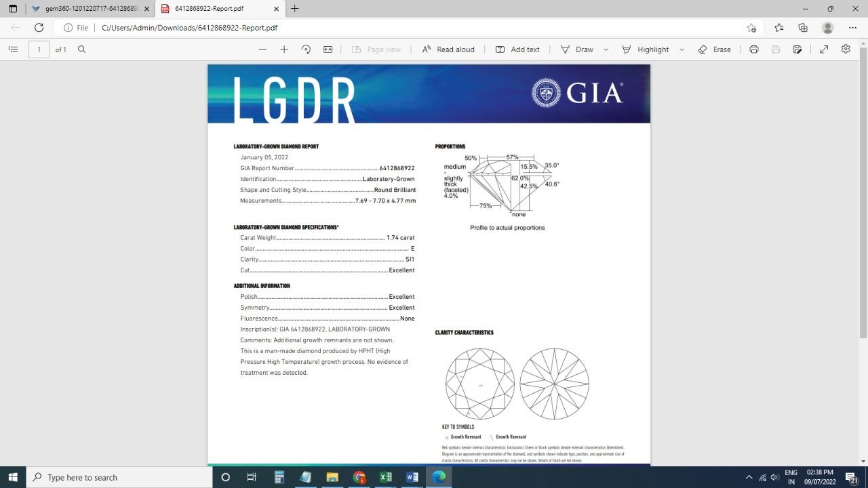Screen dimensions: 868x488
Task: Enter full screen PDF view
Action: coord(824,49)
